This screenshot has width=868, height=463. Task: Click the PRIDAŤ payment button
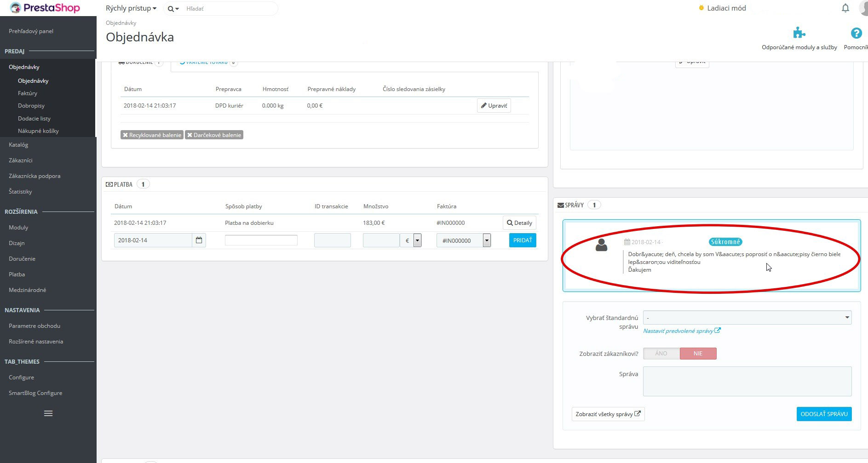pos(523,240)
